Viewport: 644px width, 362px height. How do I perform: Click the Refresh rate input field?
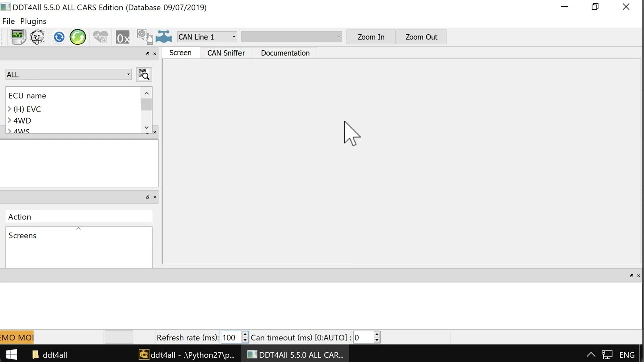tap(231, 338)
